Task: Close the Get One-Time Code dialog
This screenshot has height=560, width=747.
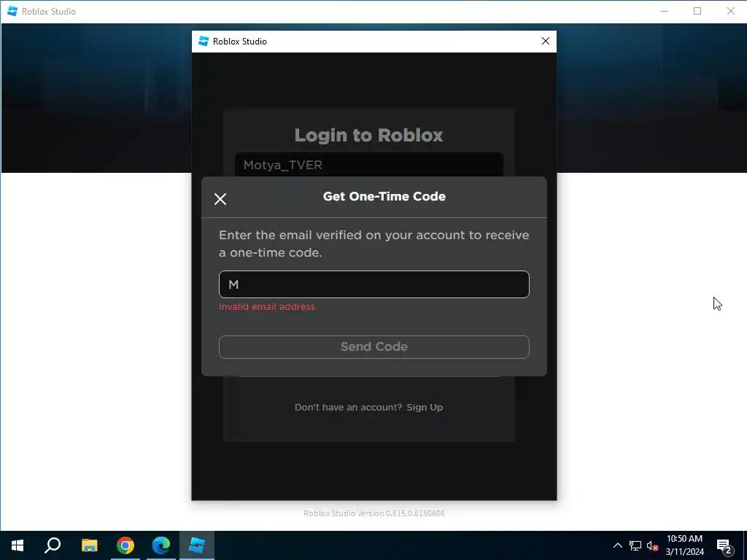Action: coord(220,199)
